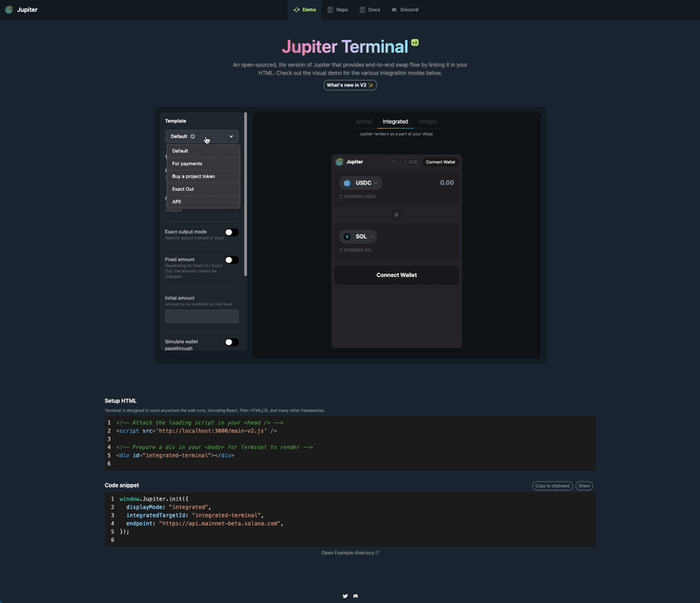Open the USDC token selector
The width and height of the screenshot is (700, 603).
click(x=360, y=183)
